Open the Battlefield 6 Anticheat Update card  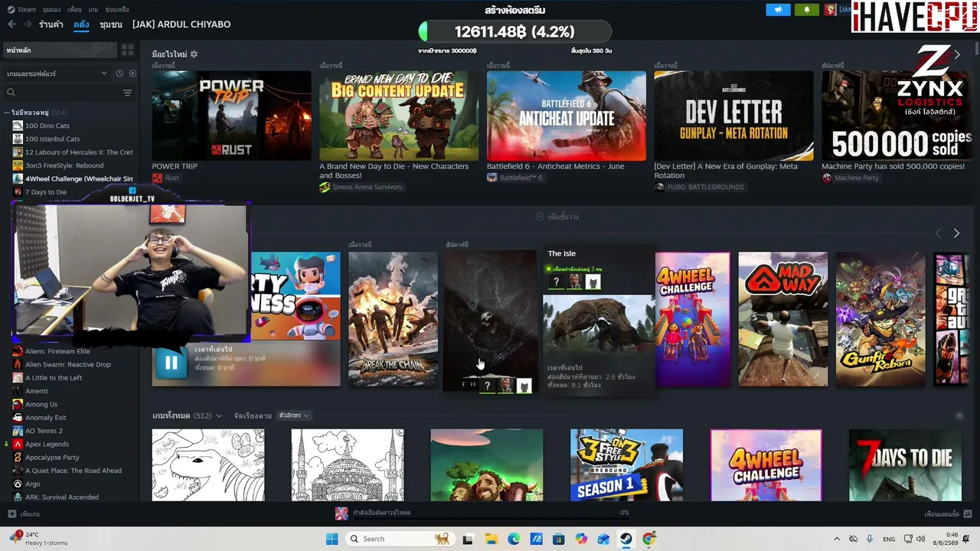[567, 116]
